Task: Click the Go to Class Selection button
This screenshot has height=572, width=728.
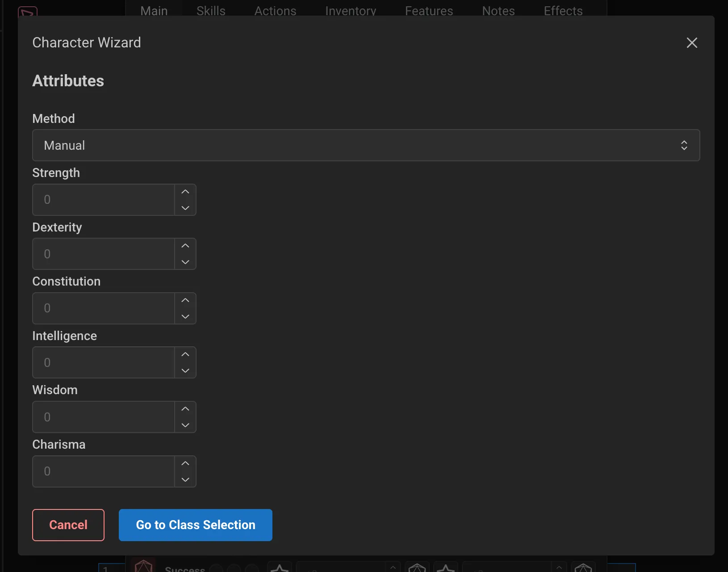Action: click(195, 525)
